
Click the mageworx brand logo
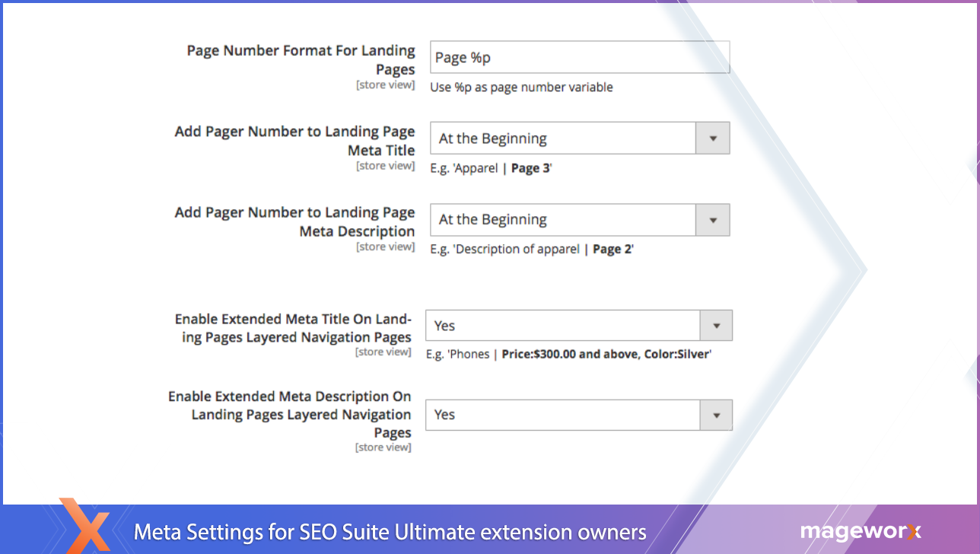860,532
